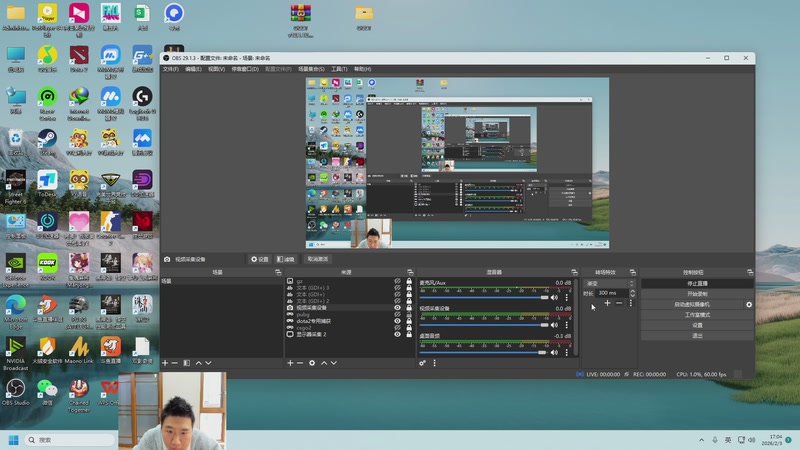Screen dimensions: 800x450
Task: Open 滤镜 button on source toolbar
Action: tap(286, 259)
